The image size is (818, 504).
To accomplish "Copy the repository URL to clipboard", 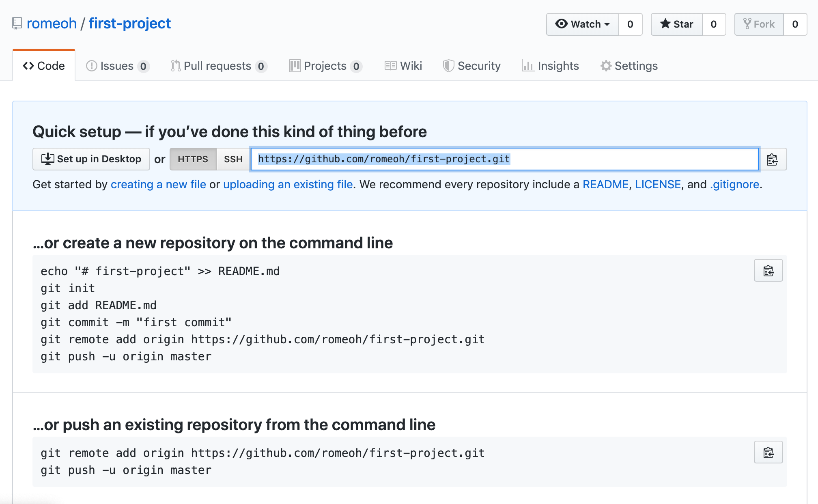I will click(773, 159).
